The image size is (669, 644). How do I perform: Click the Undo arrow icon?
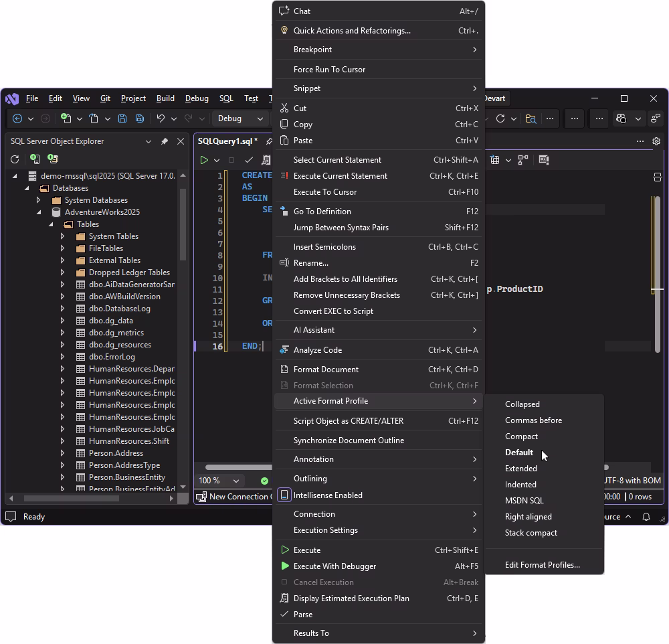[x=161, y=118]
